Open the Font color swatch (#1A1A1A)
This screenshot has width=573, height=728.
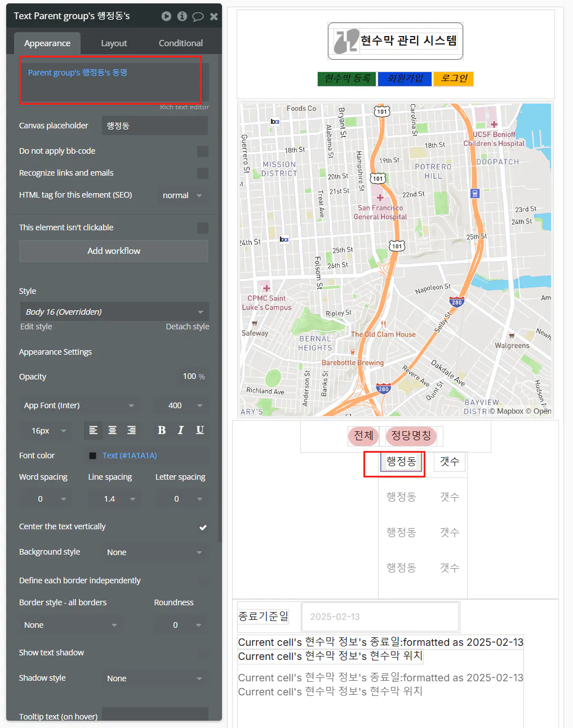(93, 455)
